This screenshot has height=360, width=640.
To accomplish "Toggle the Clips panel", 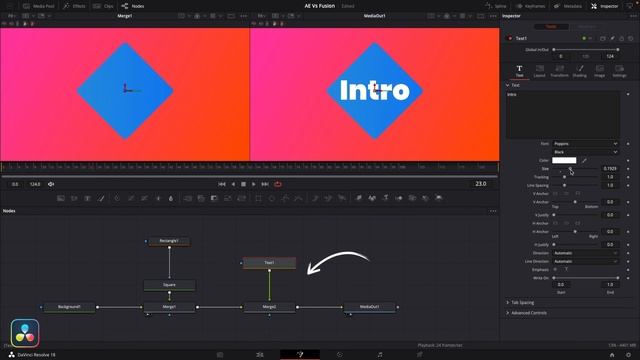I will point(103,6).
